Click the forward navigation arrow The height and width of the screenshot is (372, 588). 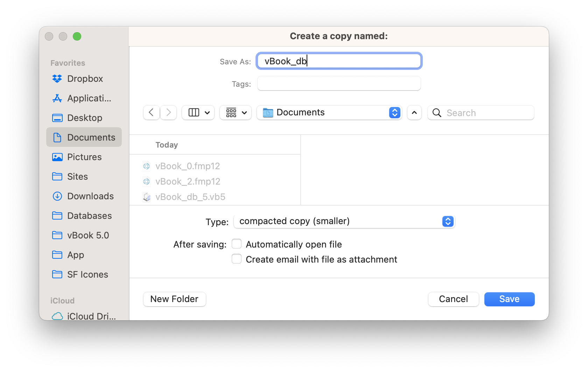(x=168, y=113)
